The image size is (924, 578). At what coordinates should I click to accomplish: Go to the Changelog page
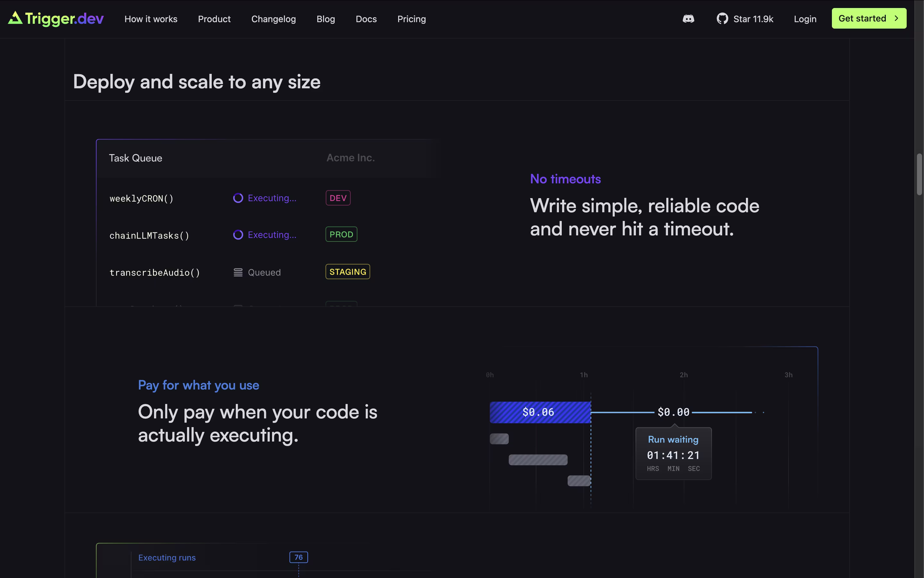(273, 19)
